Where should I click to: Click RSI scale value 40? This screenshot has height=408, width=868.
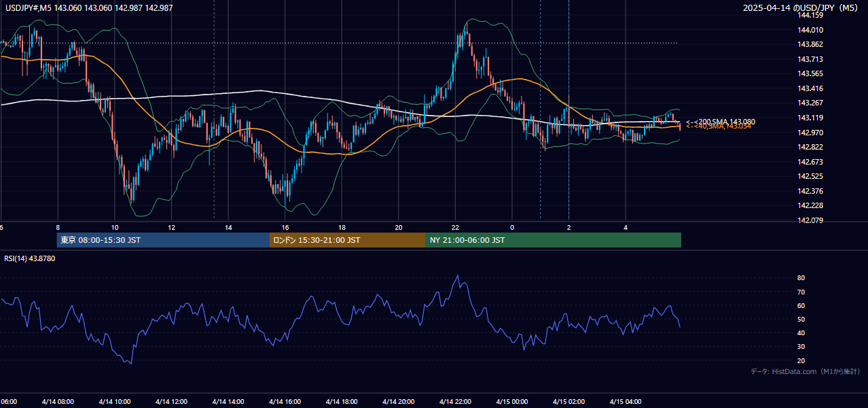(801, 333)
